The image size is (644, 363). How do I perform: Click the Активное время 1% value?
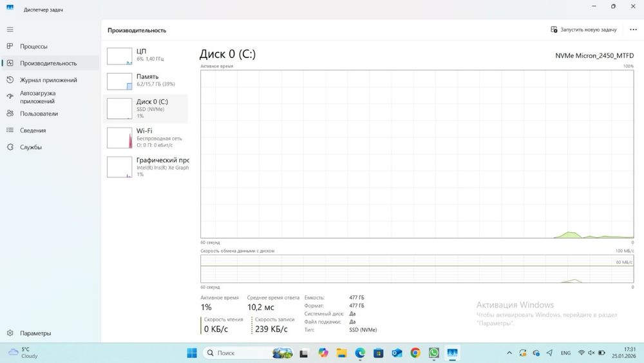[x=206, y=307]
